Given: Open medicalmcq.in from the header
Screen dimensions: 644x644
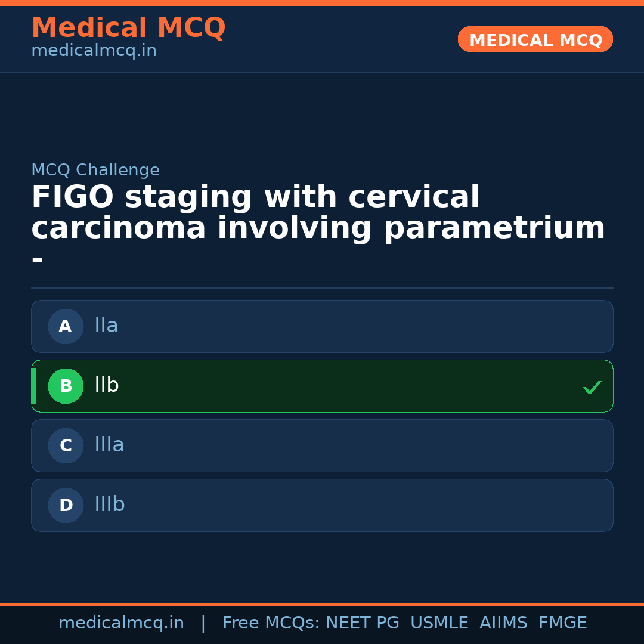Looking at the screenshot, I should [x=94, y=50].
